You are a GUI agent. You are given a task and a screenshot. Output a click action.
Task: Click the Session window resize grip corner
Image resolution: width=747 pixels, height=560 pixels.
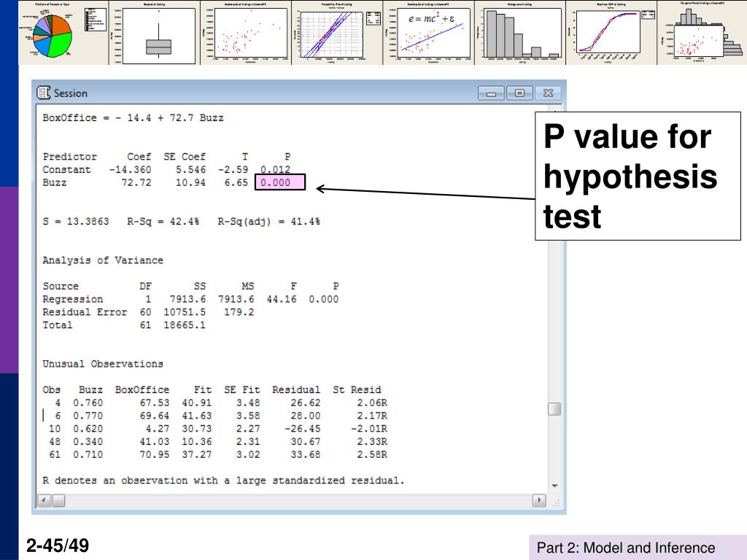tap(555, 501)
